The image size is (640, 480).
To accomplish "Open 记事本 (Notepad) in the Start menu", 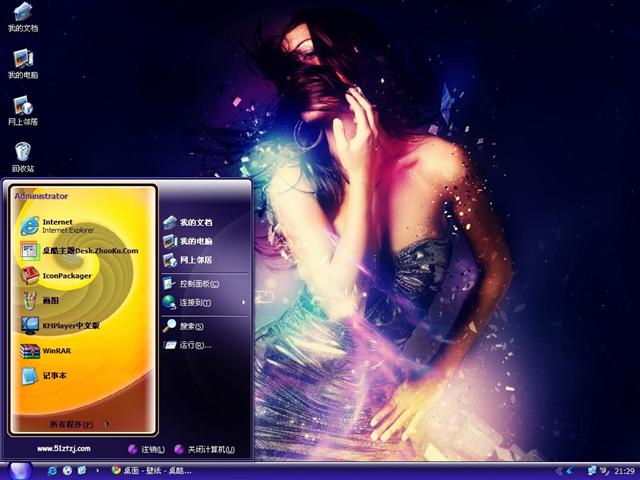I will [x=50, y=377].
